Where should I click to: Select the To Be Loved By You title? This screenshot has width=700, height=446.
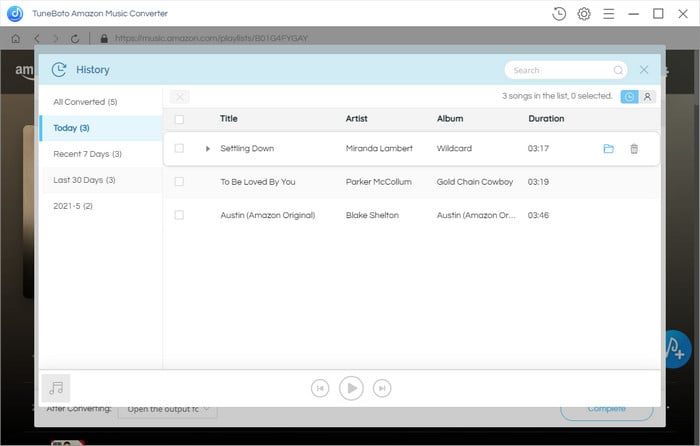[x=258, y=182]
